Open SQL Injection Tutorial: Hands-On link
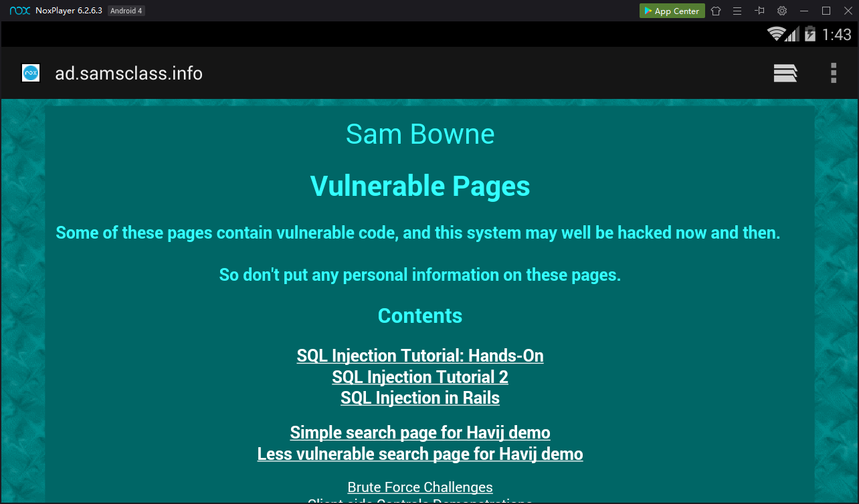 pyautogui.click(x=420, y=356)
